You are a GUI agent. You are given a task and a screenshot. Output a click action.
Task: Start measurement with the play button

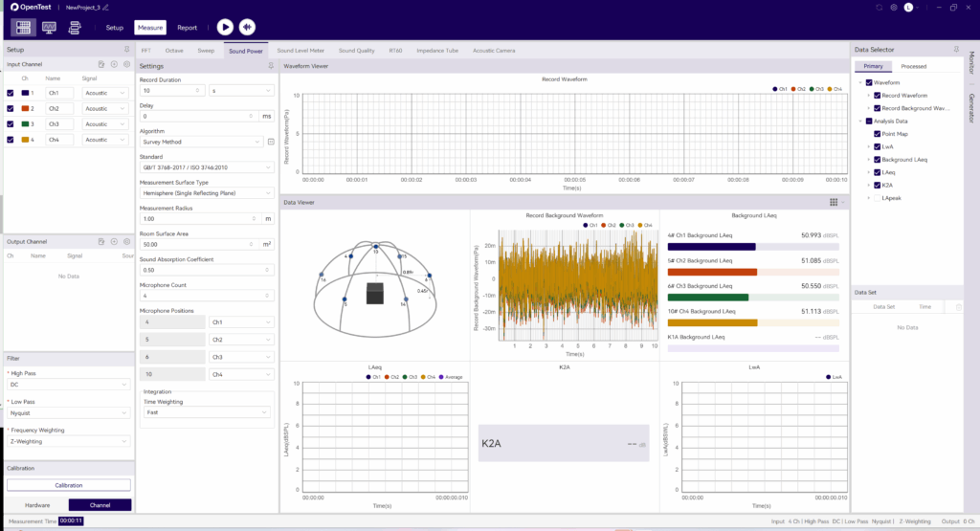[x=225, y=28]
